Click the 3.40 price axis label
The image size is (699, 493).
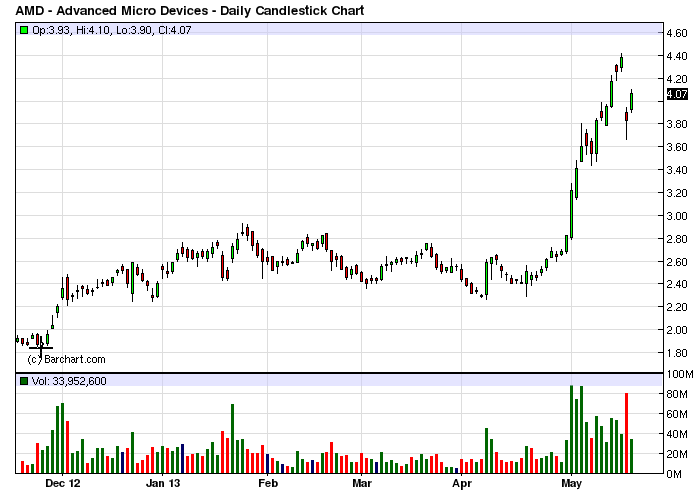click(x=677, y=170)
